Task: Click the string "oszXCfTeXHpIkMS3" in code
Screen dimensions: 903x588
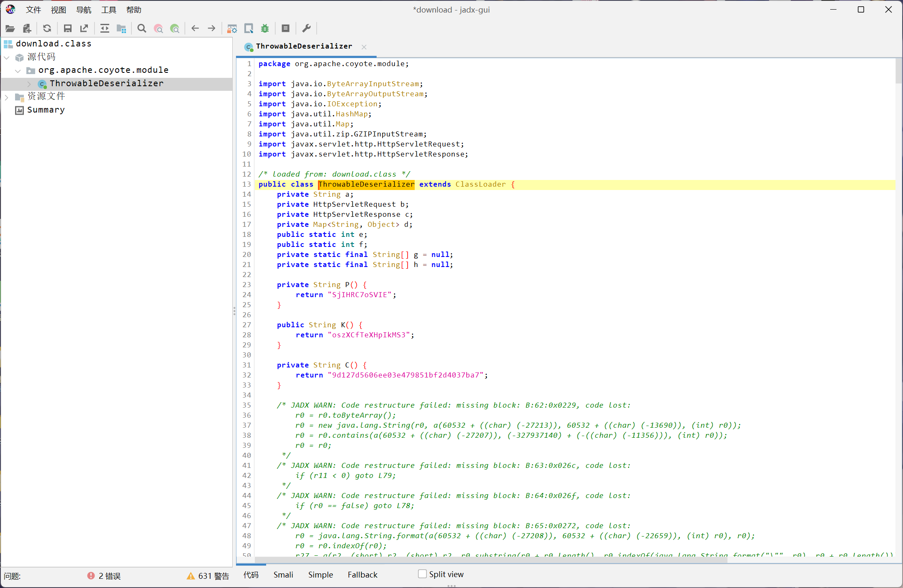Action: [369, 335]
